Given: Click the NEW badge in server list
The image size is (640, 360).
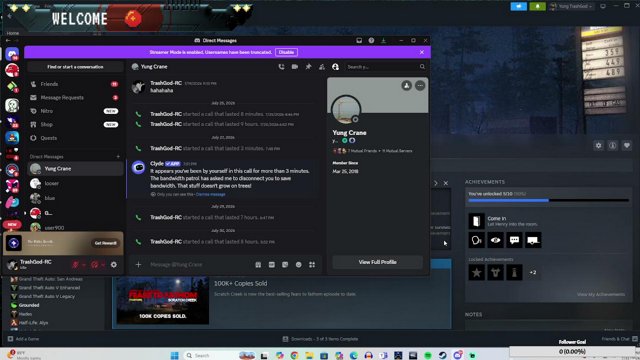Looking at the screenshot, I should [x=12, y=224].
